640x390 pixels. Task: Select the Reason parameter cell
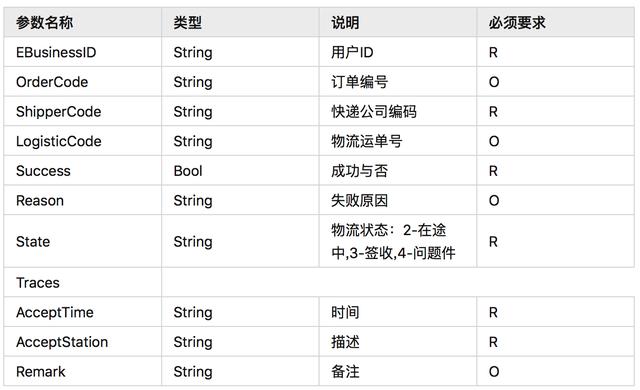(x=83, y=200)
